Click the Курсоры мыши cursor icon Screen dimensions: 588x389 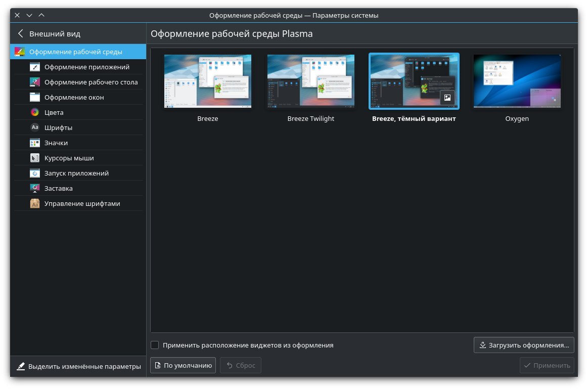[35, 158]
